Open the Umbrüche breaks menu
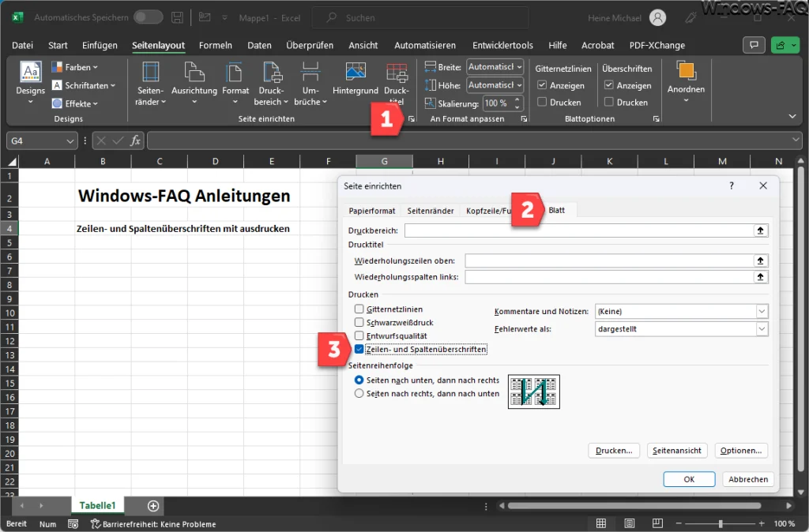The image size is (809, 532). click(x=310, y=84)
